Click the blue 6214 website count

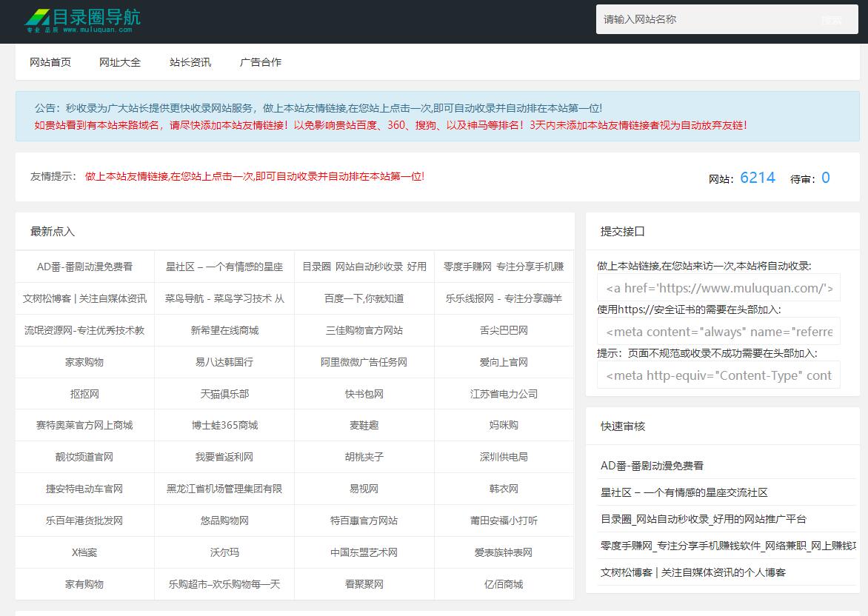click(757, 178)
